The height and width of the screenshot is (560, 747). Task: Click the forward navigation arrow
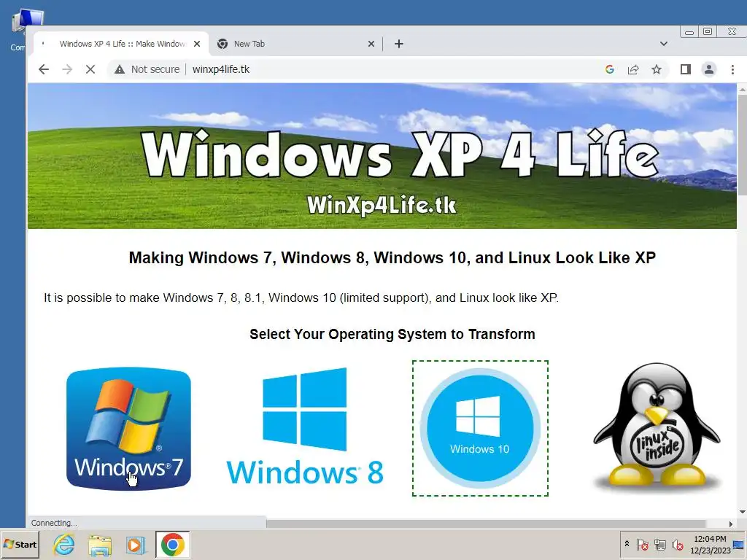click(67, 69)
